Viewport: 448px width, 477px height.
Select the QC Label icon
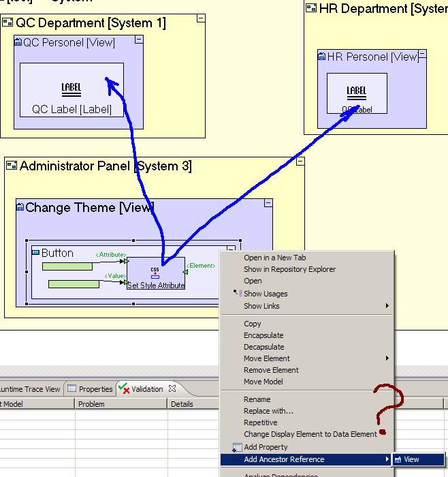[x=71, y=89]
